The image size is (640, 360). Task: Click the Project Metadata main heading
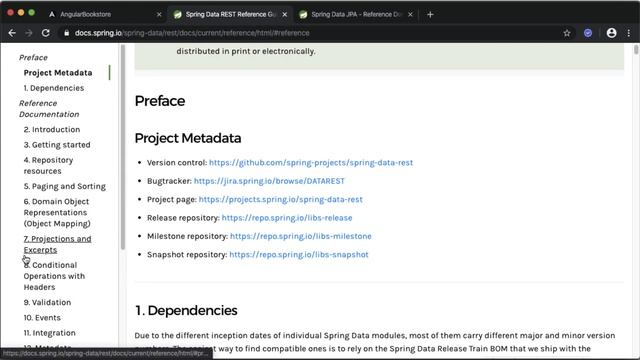(x=188, y=138)
